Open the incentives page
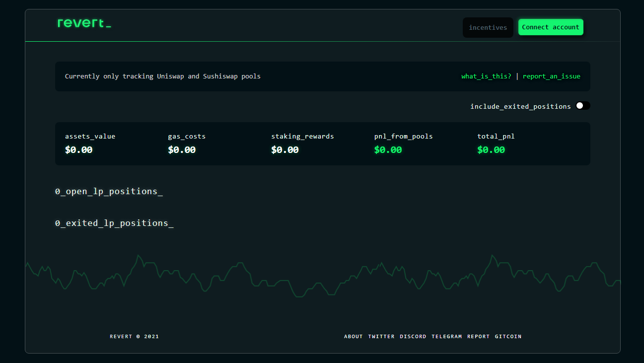The width and height of the screenshot is (644, 363). pyautogui.click(x=488, y=28)
